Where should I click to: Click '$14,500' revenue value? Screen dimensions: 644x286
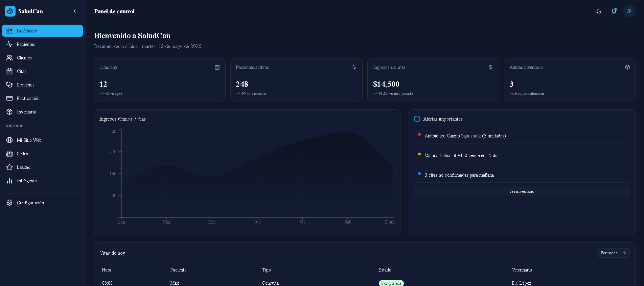coord(386,84)
